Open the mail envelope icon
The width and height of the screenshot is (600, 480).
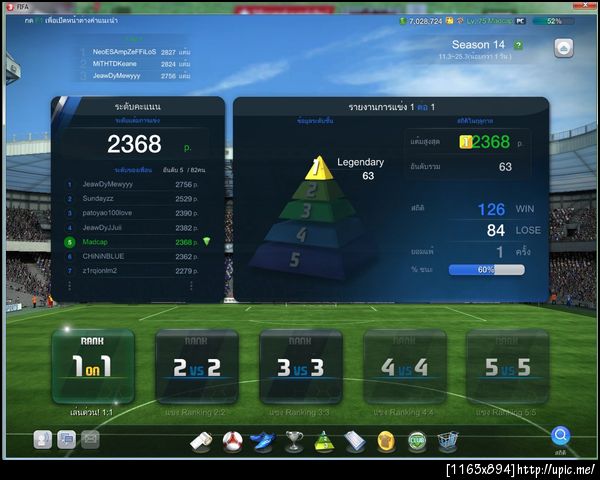pyautogui.click(x=90, y=439)
